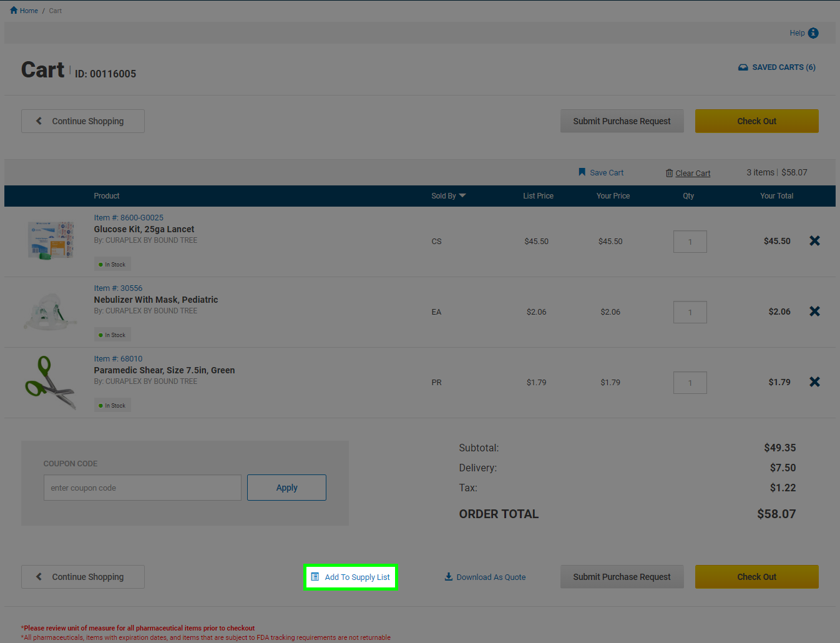Open Item # 30556 link

click(118, 288)
